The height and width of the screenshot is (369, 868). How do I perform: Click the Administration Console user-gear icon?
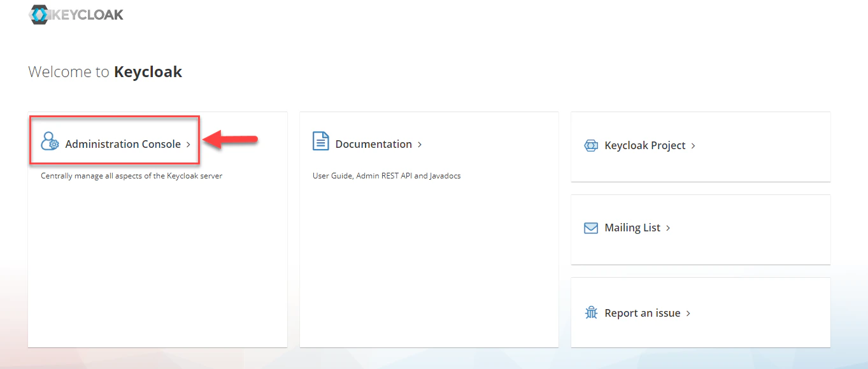(x=50, y=141)
